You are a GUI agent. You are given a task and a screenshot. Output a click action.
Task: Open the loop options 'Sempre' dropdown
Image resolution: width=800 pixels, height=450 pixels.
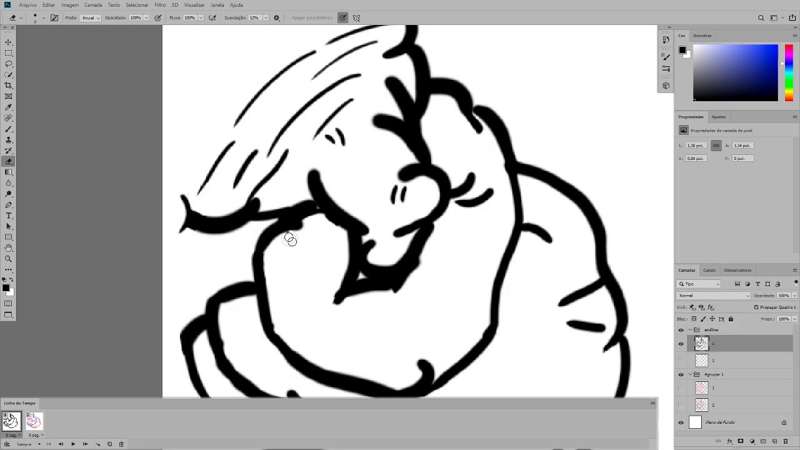click(28, 444)
